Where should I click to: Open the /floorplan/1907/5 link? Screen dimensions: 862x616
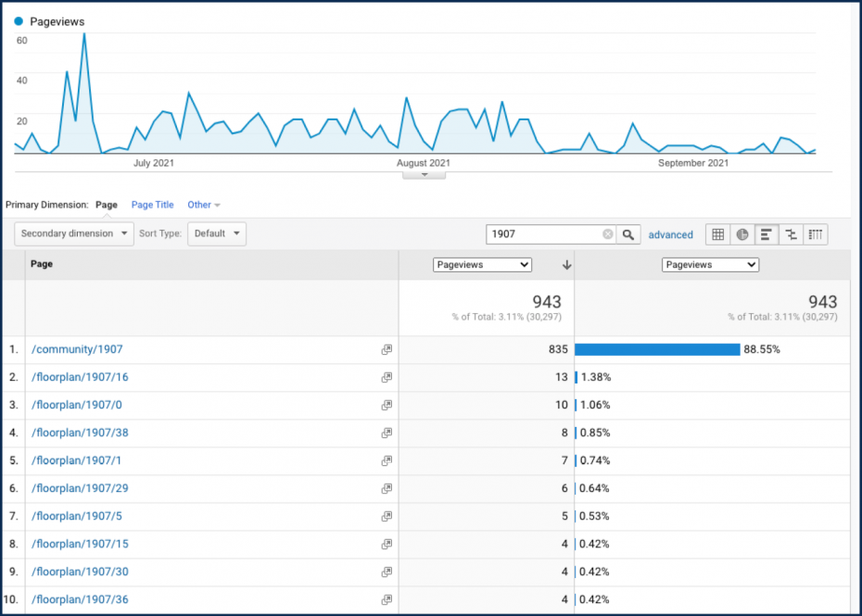tap(76, 516)
